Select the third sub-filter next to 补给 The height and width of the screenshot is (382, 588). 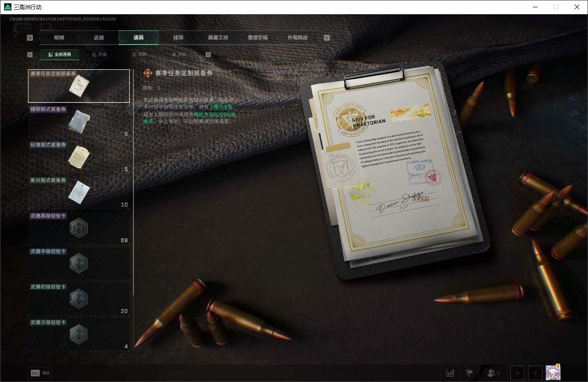(x=139, y=54)
